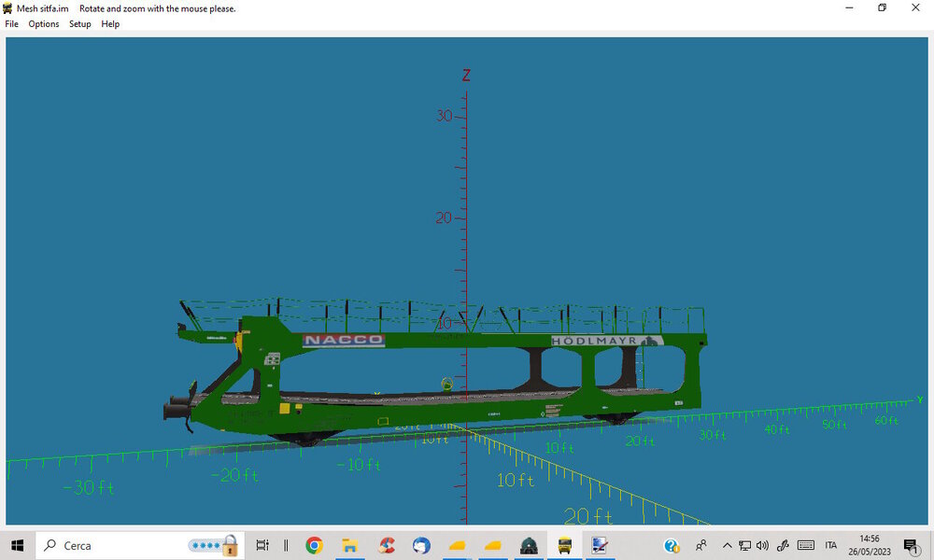Open the Setup menu
Viewport: 934px width, 560px height.
tap(79, 24)
